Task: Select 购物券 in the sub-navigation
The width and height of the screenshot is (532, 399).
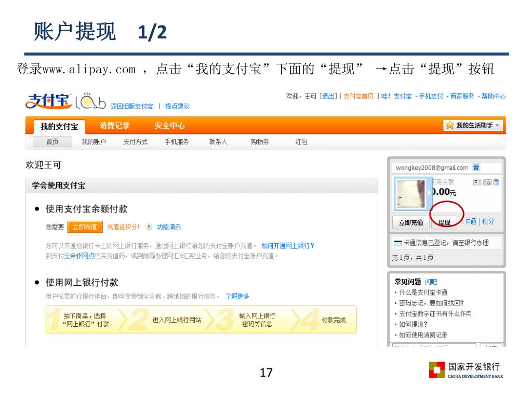Action: pyautogui.click(x=260, y=142)
